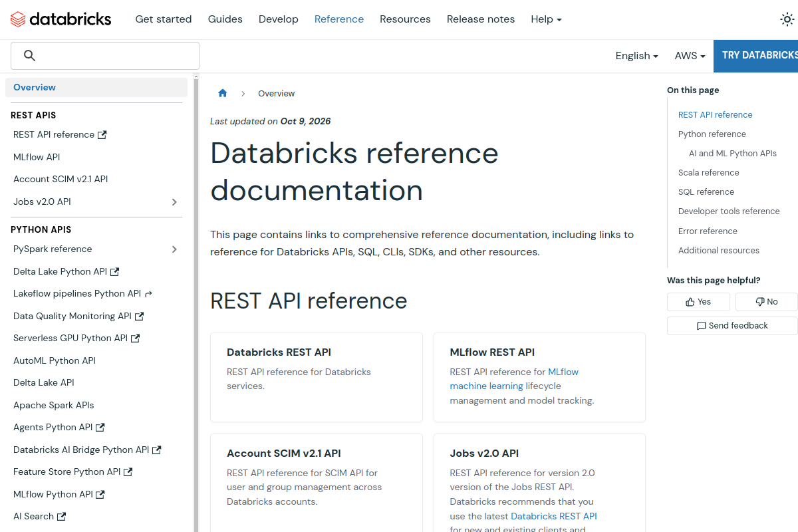The width and height of the screenshot is (798, 532).
Task: Expand the Jobs v2.0 API sidebar chevron
Action: pos(174,202)
